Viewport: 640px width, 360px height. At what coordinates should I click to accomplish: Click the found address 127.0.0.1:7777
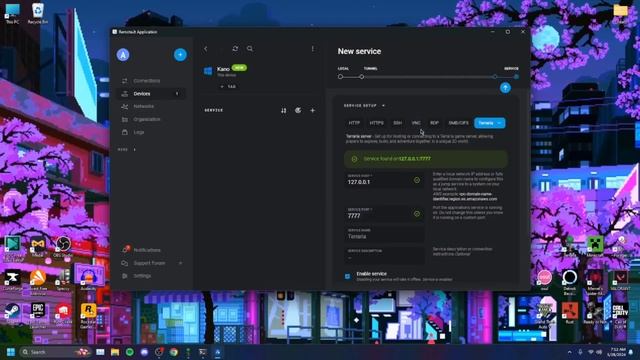[x=415, y=159]
